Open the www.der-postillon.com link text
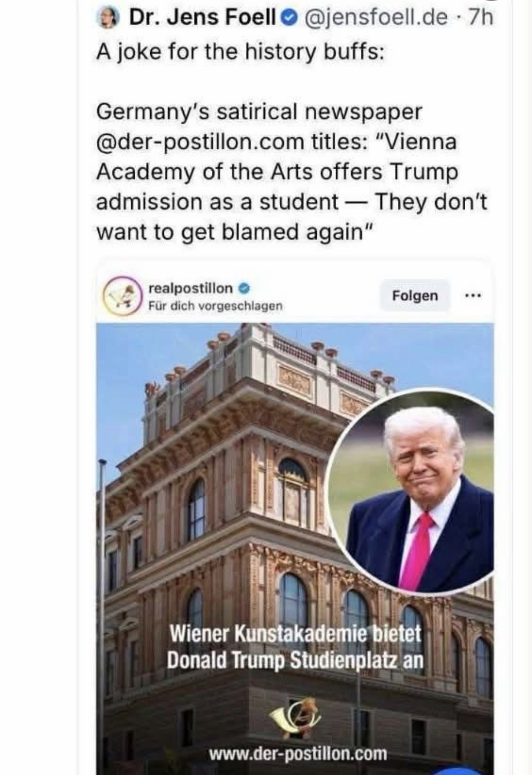 pos(298,753)
